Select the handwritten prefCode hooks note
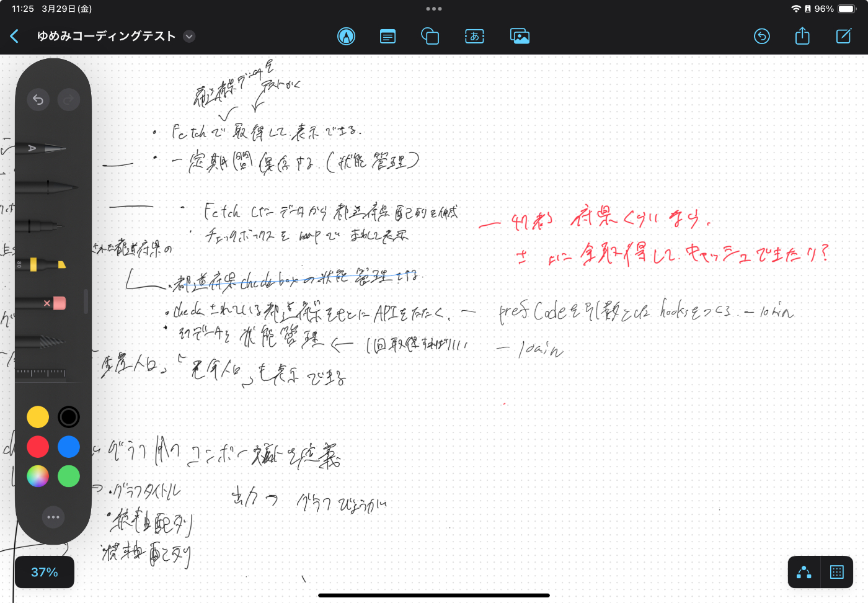This screenshot has height=603, width=868. [645, 310]
